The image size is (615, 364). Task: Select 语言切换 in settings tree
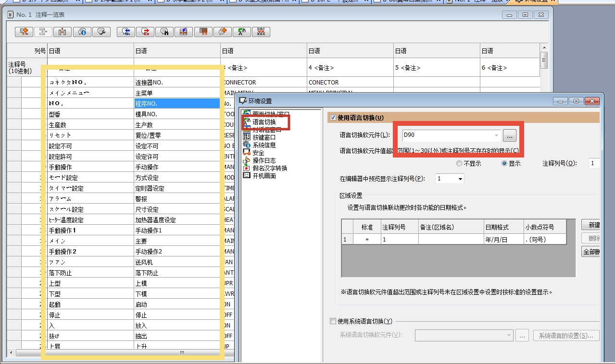coord(264,122)
